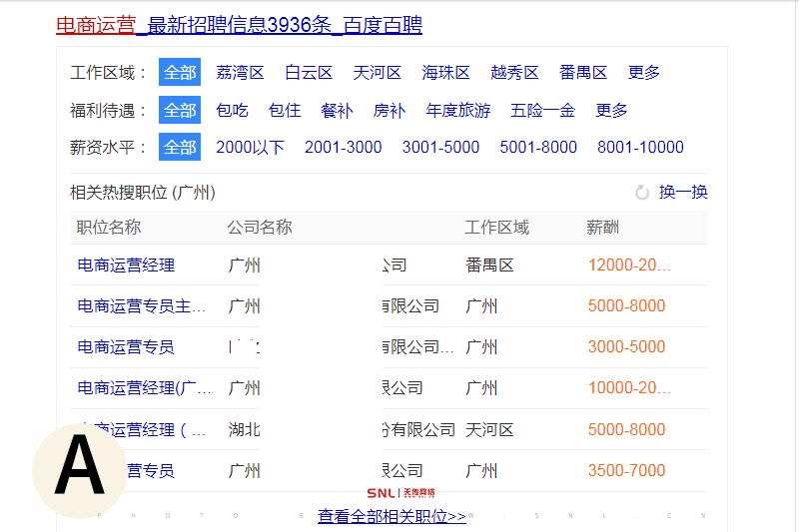Viewport: 799px width, 532px height.
Task: Filter work area by 白云区
Action: tap(309, 72)
